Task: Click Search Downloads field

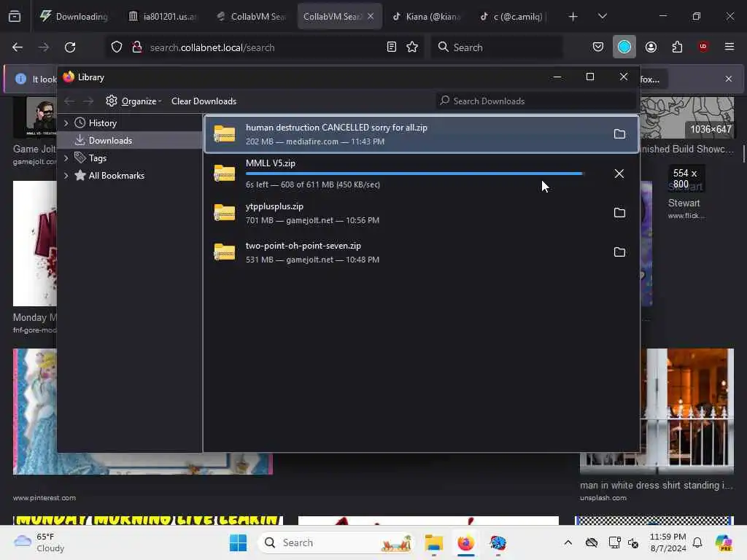Action: click(x=536, y=101)
